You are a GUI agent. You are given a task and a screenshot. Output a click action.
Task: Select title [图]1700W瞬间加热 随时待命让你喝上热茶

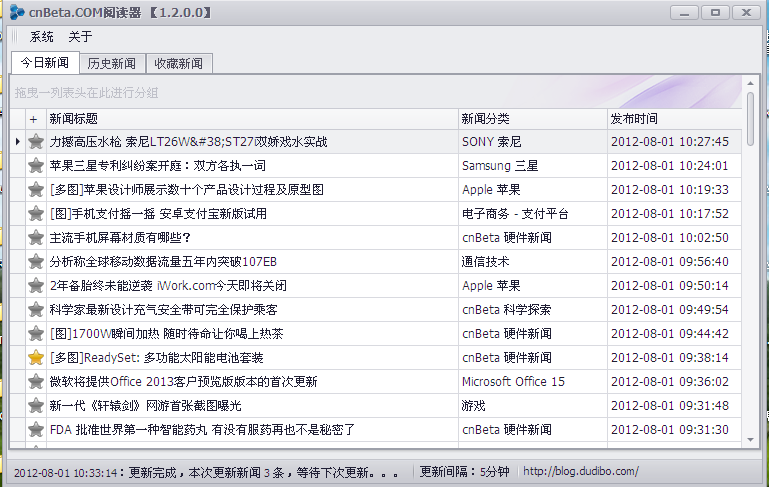(166, 334)
